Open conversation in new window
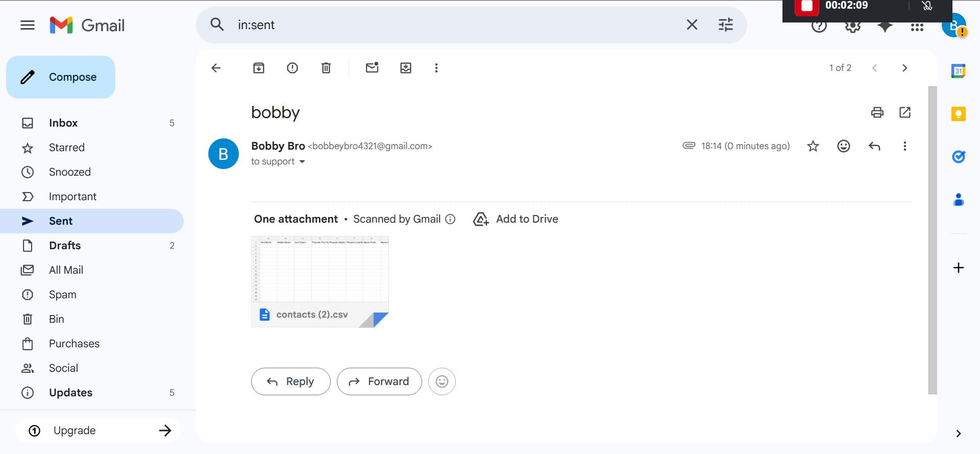Screen dimensions: 980x454 click(x=905, y=112)
